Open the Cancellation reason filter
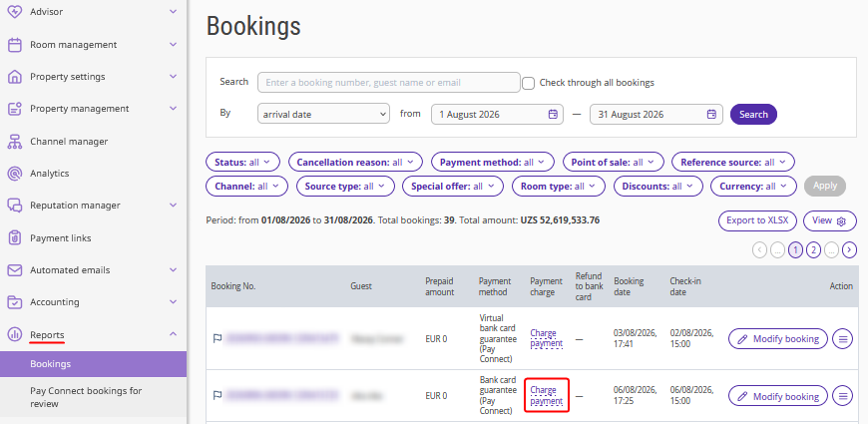 click(x=355, y=163)
